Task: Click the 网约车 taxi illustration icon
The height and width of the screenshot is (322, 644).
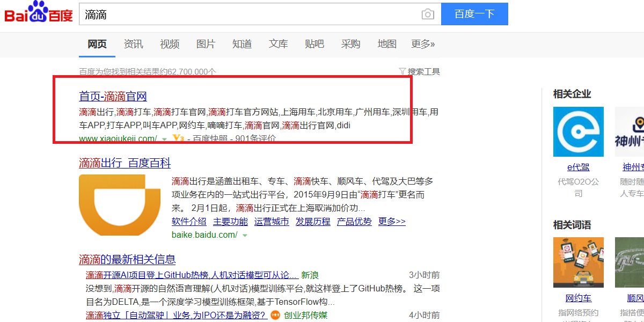Action: [x=579, y=262]
